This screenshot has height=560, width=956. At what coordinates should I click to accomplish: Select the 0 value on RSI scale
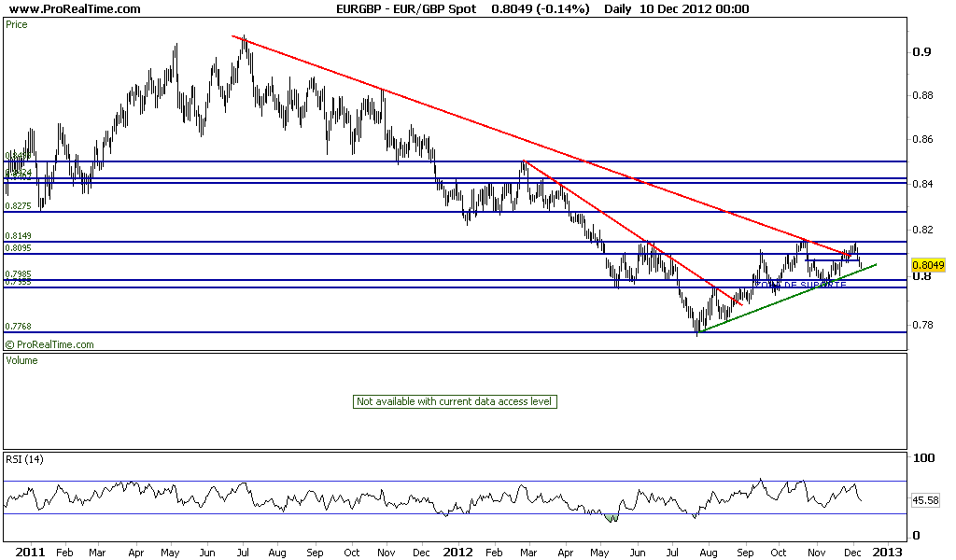916,536
